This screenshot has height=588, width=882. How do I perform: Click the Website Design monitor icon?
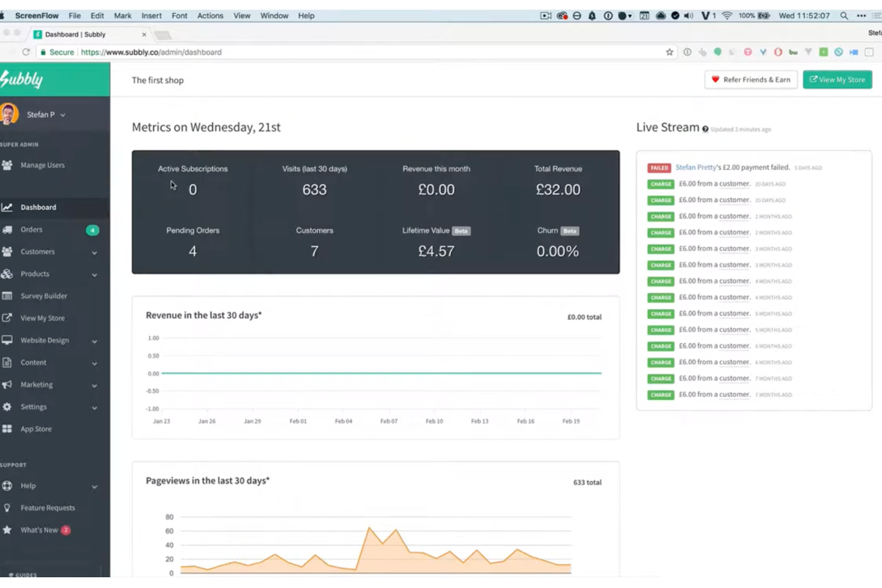(7, 340)
